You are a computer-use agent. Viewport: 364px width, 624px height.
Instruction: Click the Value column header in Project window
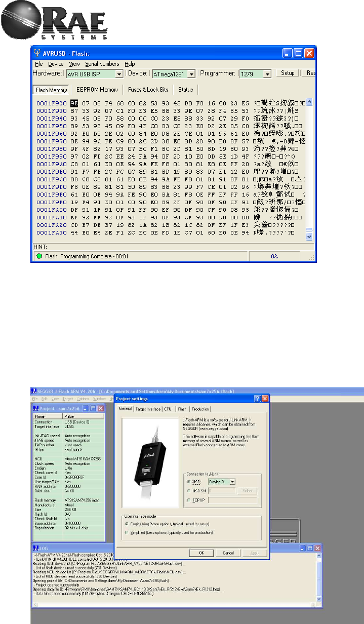click(84, 416)
